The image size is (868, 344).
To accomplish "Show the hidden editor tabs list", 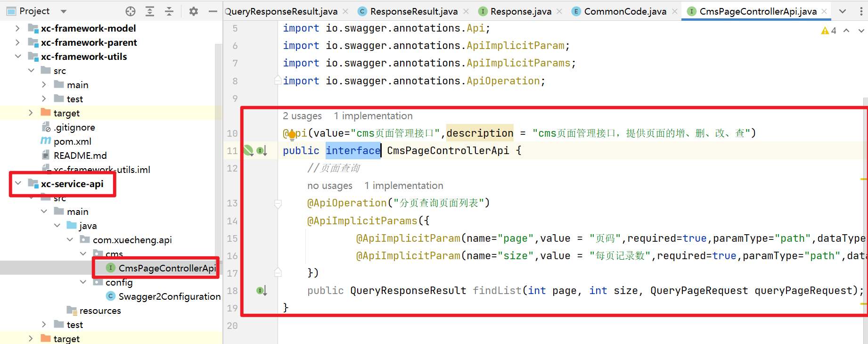I will (x=843, y=11).
